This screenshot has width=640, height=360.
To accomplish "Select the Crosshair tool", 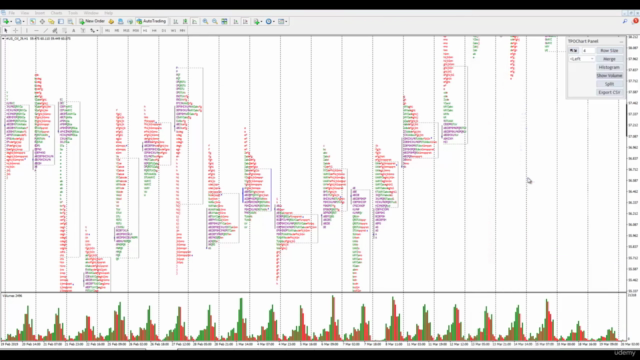I will click(x=16, y=31).
